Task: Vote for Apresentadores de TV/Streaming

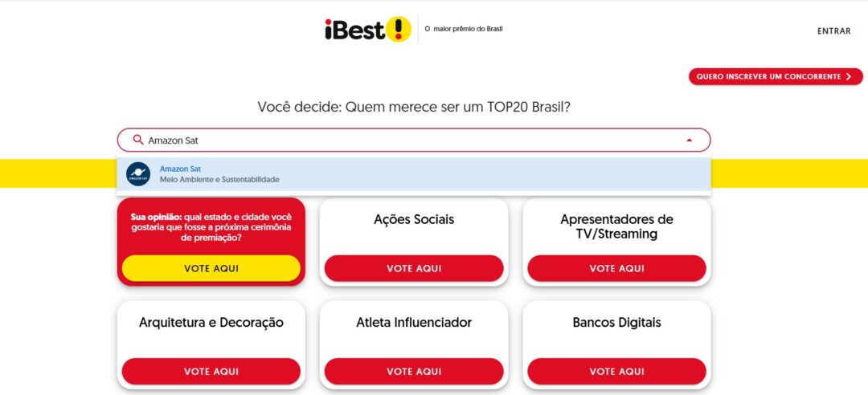Action: (x=616, y=268)
